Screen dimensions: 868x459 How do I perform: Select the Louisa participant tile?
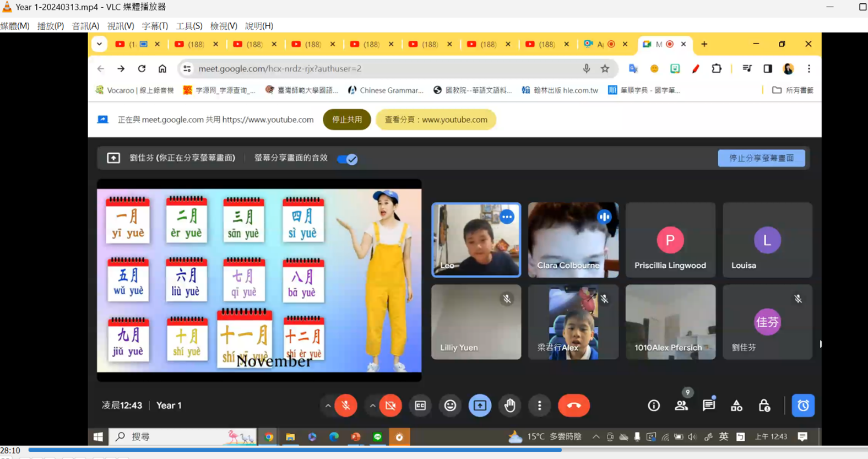tap(767, 240)
